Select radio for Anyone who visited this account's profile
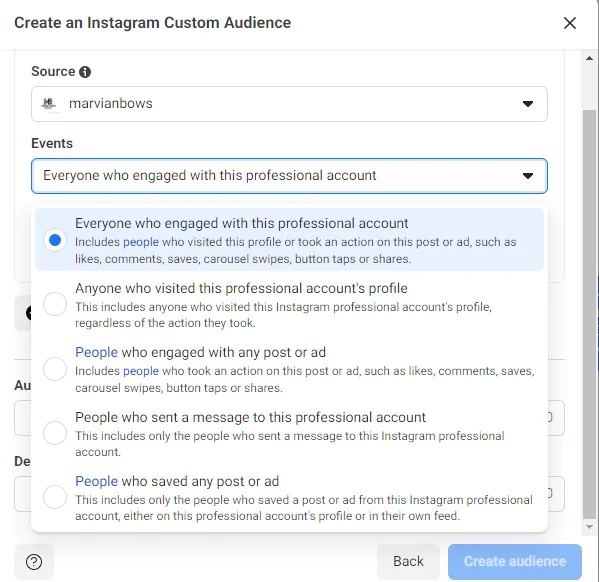599x582 pixels. point(55,304)
